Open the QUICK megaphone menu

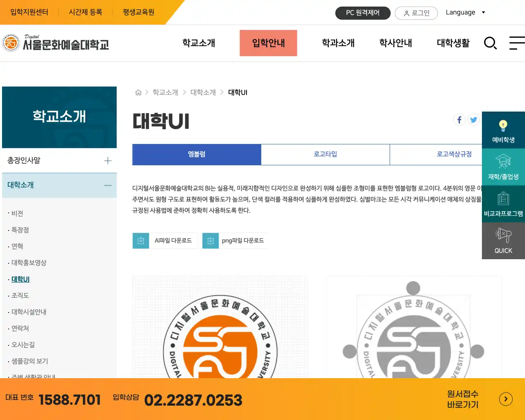[503, 241]
